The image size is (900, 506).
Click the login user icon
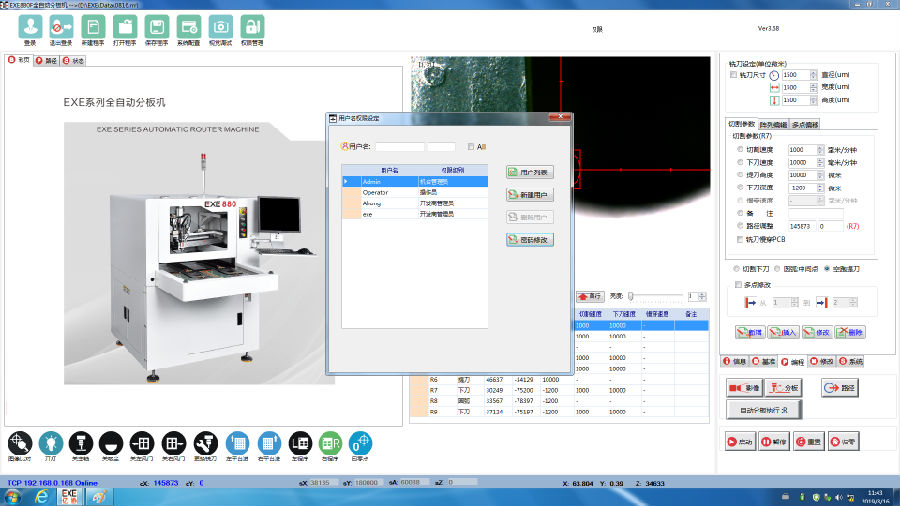[x=30, y=27]
